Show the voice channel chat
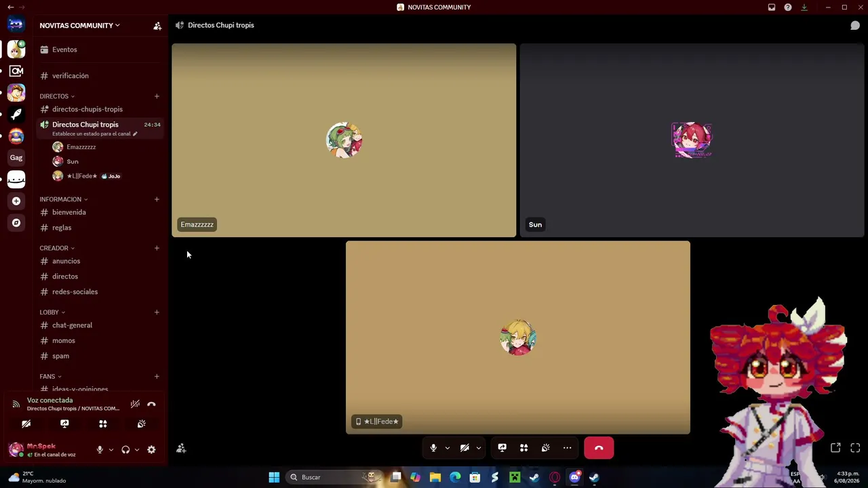This screenshot has height=488, width=868. tap(855, 26)
